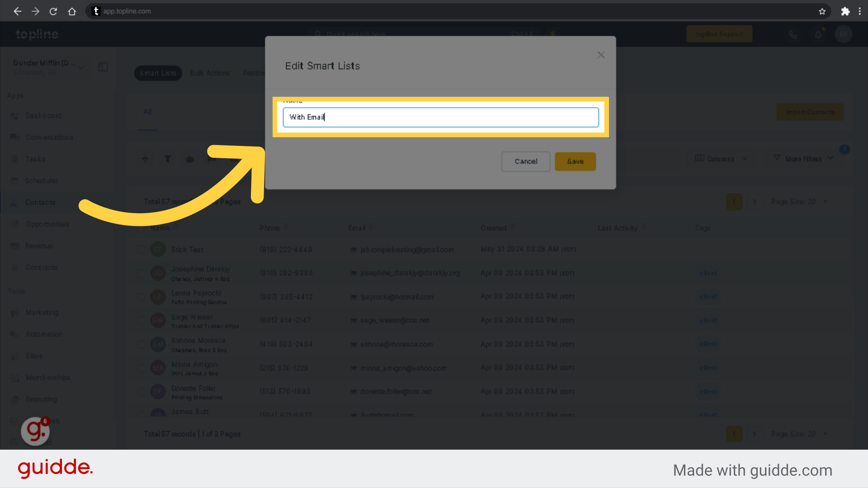Screen dimensions: 868x488
Task: Open Tasks in sidebar
Action: coord(35,159)
